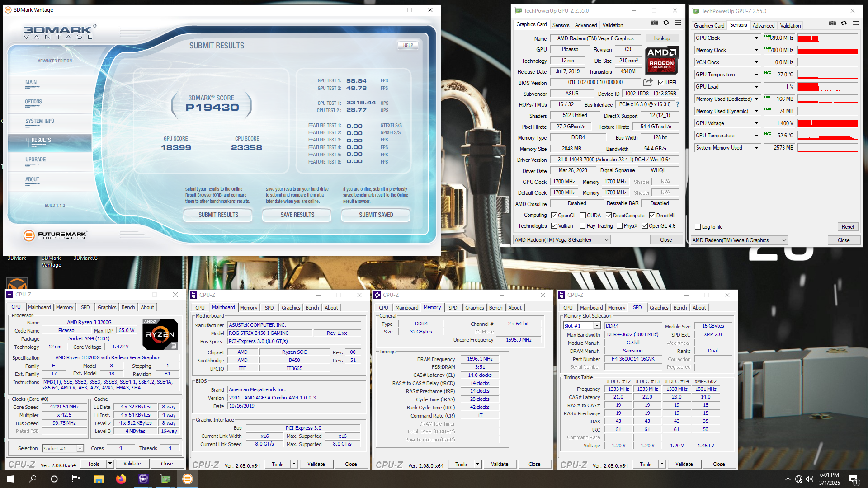Click the AMD Radeon Graphics logo

(662, 60)
